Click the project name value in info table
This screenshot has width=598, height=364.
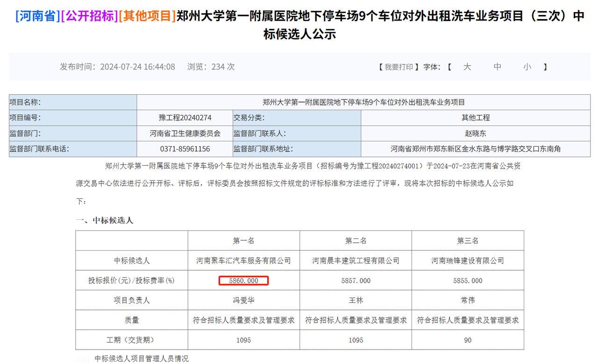point(363,102)
